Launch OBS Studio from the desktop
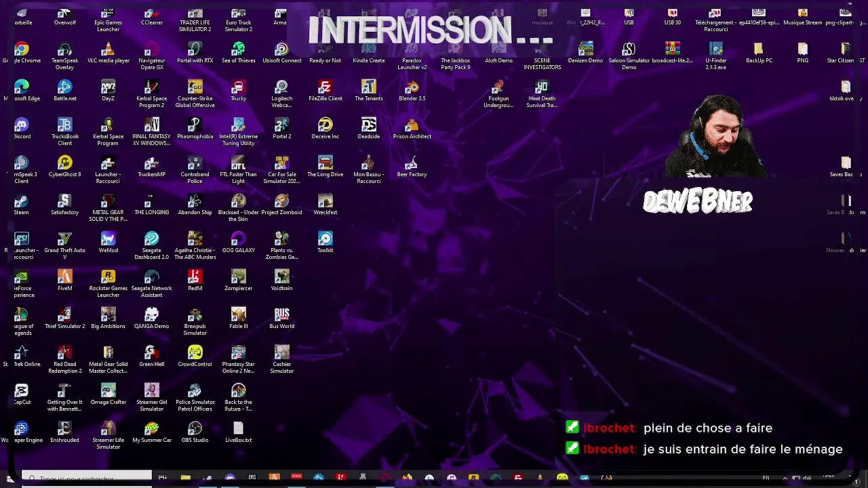Image resolution: width=868 pixels, height=488 pixels. [195, 432]
